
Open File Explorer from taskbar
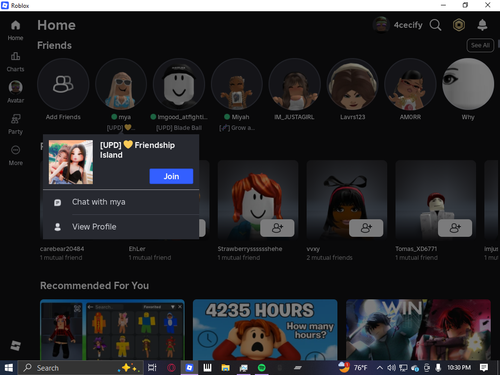(225, 368)
